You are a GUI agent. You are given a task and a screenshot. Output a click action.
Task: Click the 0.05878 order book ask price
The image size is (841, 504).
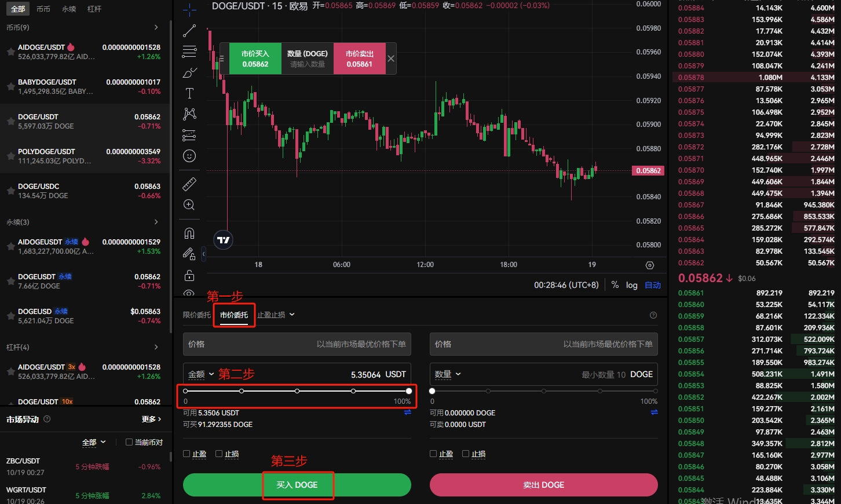click(x=691, y=77)
